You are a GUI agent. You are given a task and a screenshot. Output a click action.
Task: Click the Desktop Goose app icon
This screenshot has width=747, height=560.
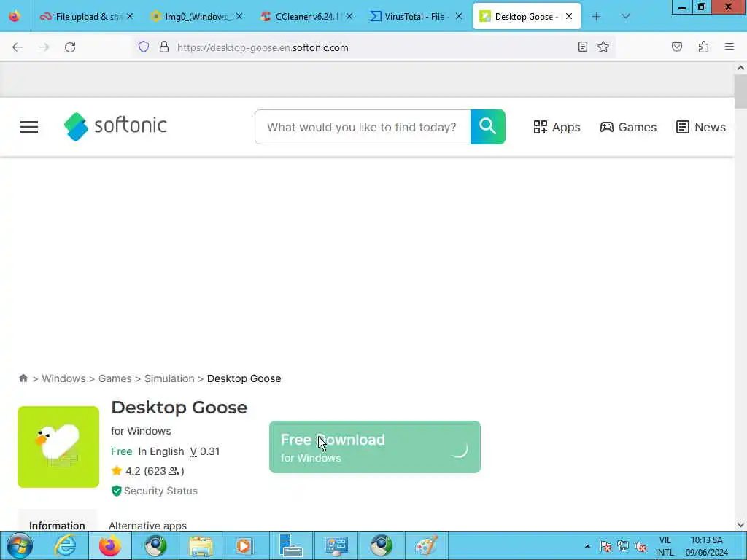click(x=58, y=447)
